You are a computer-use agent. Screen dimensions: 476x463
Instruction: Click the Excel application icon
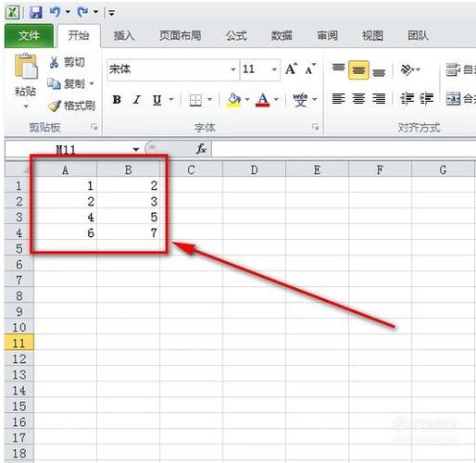pos(13,12)
